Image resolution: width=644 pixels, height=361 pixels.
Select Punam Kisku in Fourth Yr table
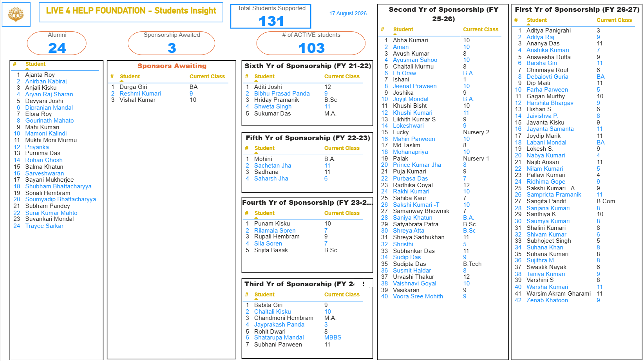click(304, 224)
